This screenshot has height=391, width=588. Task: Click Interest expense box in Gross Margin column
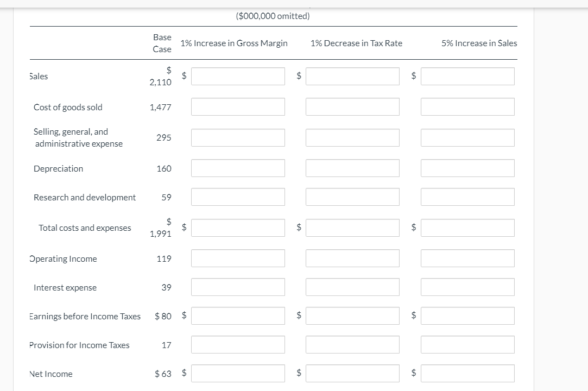[x=238, y=287]
